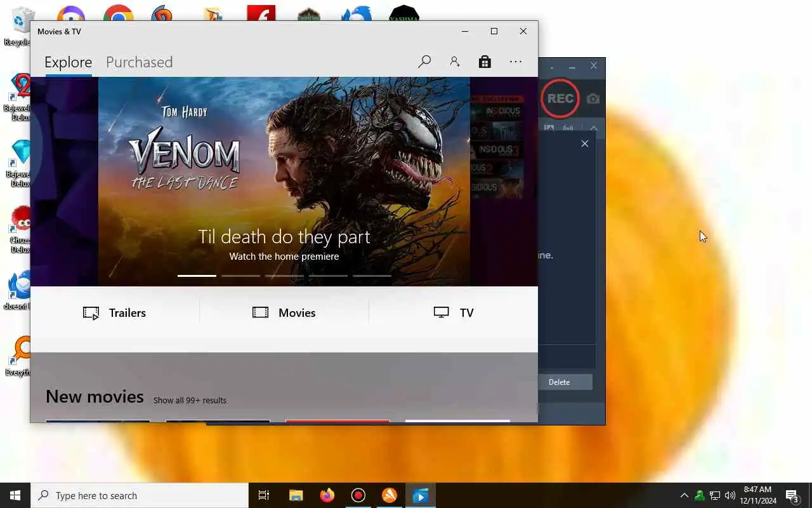Open the volume control tray icon
This screenshot has height=508, width=812.
point(730,495)
